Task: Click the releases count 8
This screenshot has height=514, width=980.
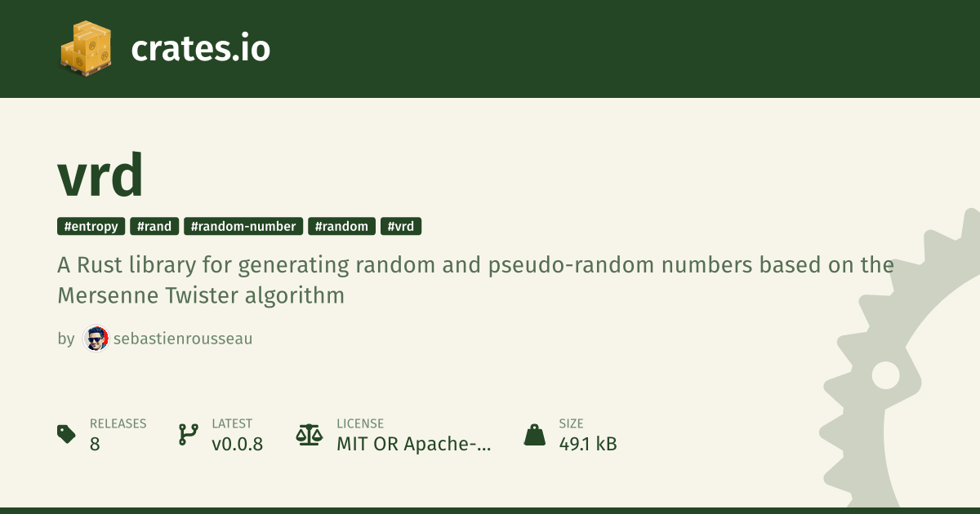Action: click(95, 445)
